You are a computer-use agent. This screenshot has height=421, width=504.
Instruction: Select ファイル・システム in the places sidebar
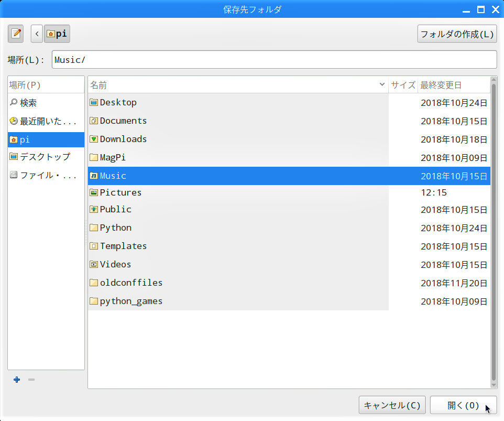tap(47, 175)
